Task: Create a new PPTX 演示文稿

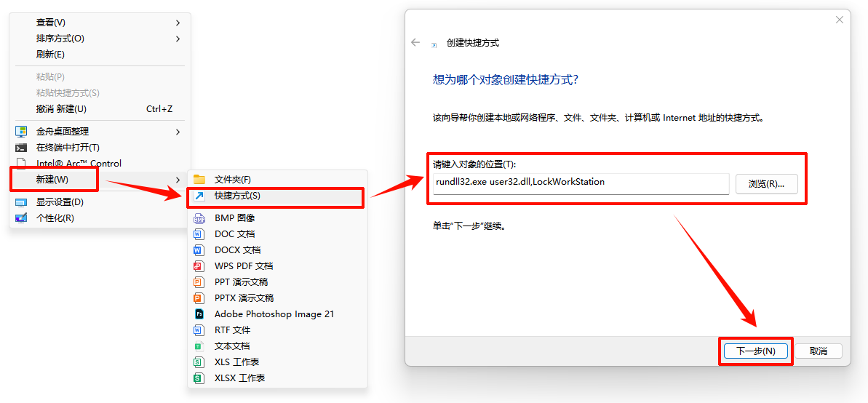Action: point(277,298)
